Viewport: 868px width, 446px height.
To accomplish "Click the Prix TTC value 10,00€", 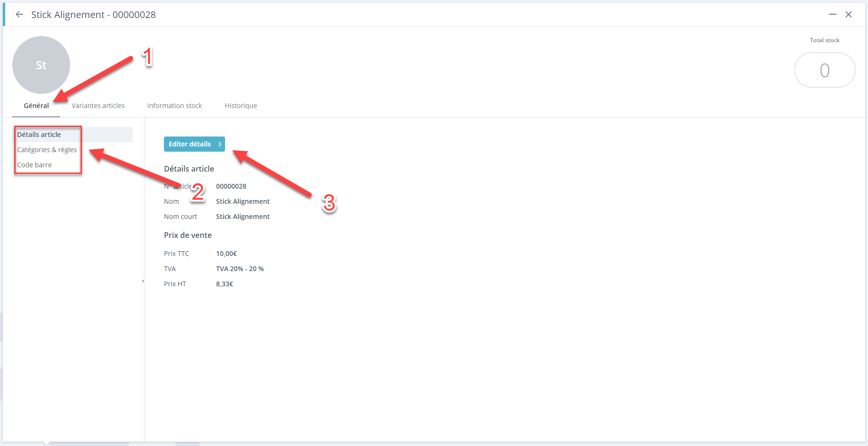I will [226, 254].
